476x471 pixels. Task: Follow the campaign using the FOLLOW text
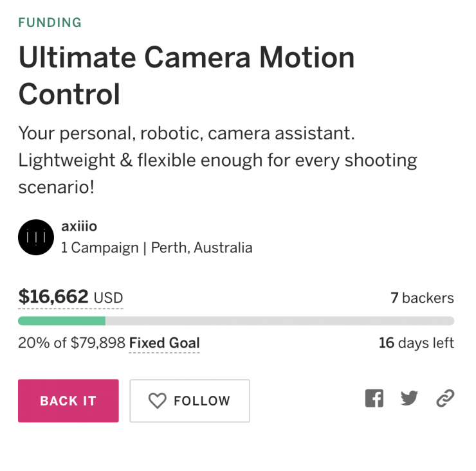[x=201, y=401]
